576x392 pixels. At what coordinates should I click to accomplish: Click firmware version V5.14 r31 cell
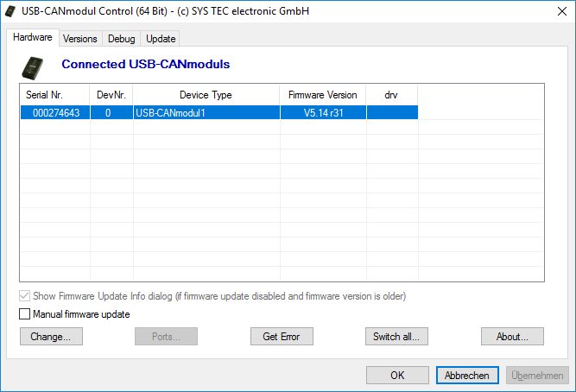pyautogui.click(x=323, y=112)
